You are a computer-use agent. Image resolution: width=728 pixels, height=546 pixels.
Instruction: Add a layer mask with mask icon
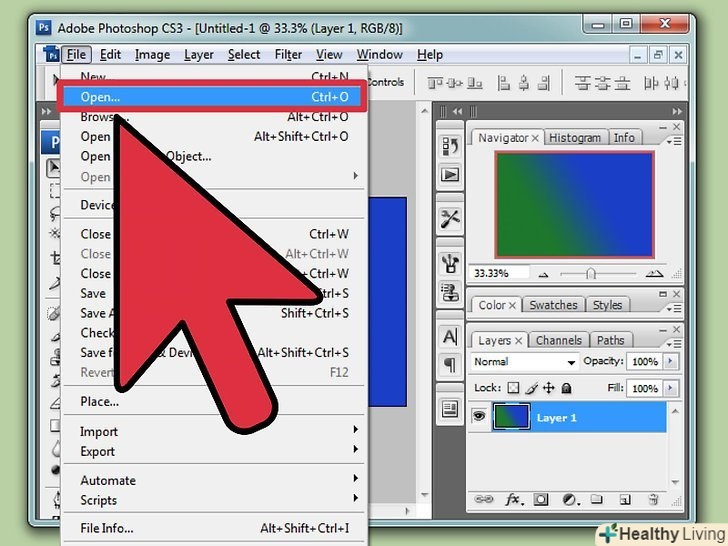click(x=540, y=500)
